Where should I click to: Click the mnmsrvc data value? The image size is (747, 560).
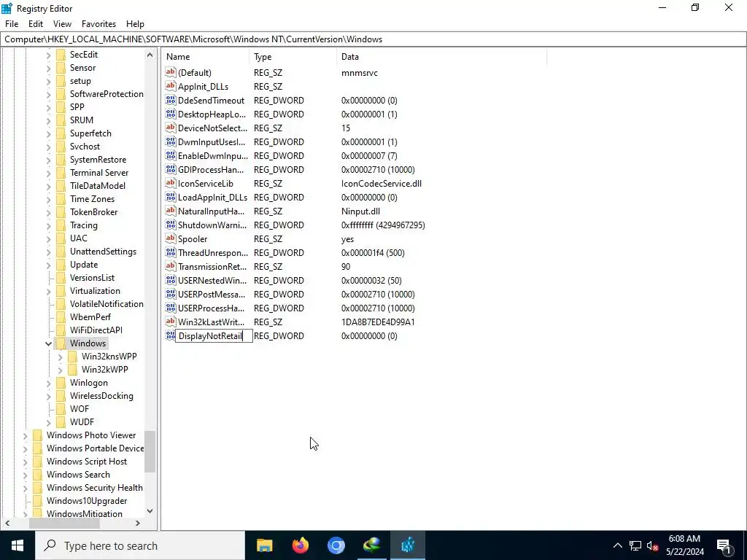coord(360,72)
